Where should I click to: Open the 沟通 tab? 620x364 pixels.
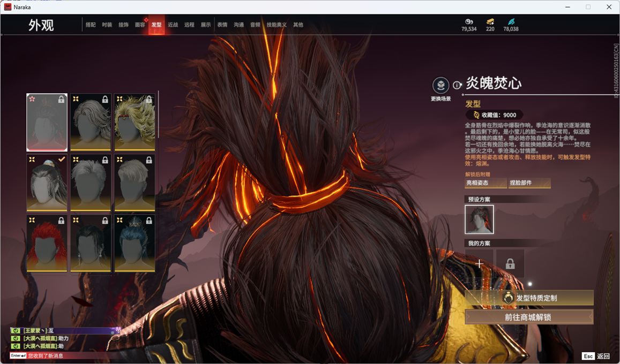(238, 25)
